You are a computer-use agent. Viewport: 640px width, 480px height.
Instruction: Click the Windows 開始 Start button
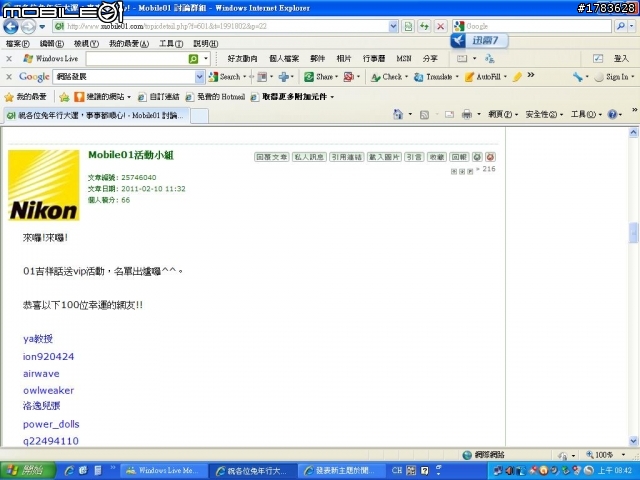click(x=28, y=471)
